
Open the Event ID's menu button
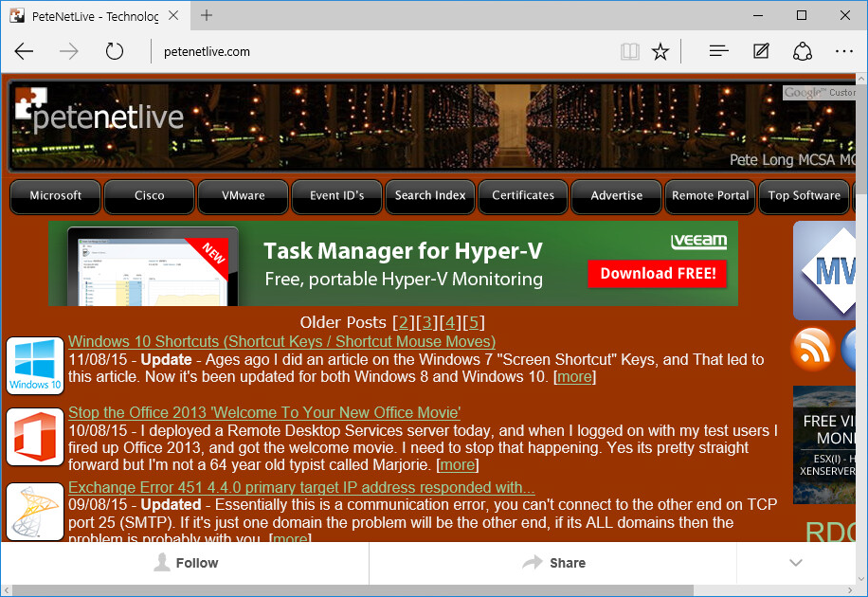coord(336,196)
